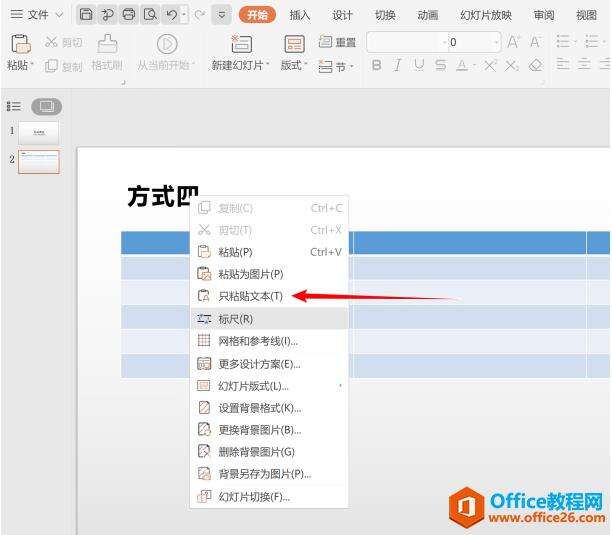This screenshot has width=612, height=535.
Task: Click the Print Preview icon
Action: [x=150, y=15]
